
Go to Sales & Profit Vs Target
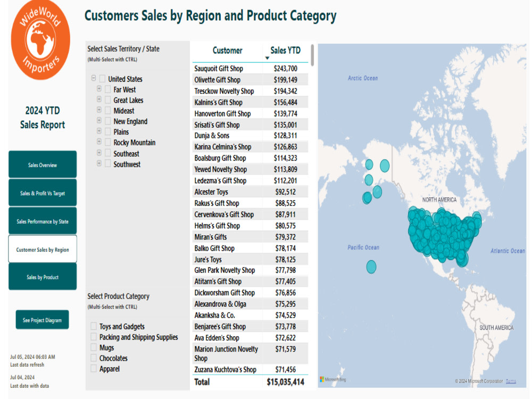(43, 193)
